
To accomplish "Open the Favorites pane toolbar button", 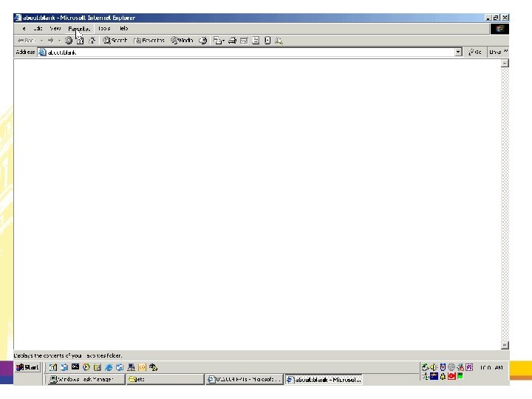I will 149,41.
